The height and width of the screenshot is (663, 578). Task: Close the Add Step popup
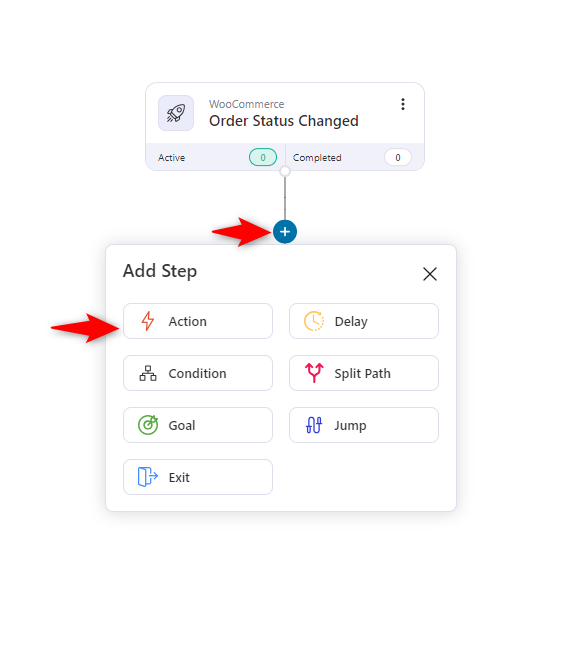pyautogui.click(x=430, y=274)
